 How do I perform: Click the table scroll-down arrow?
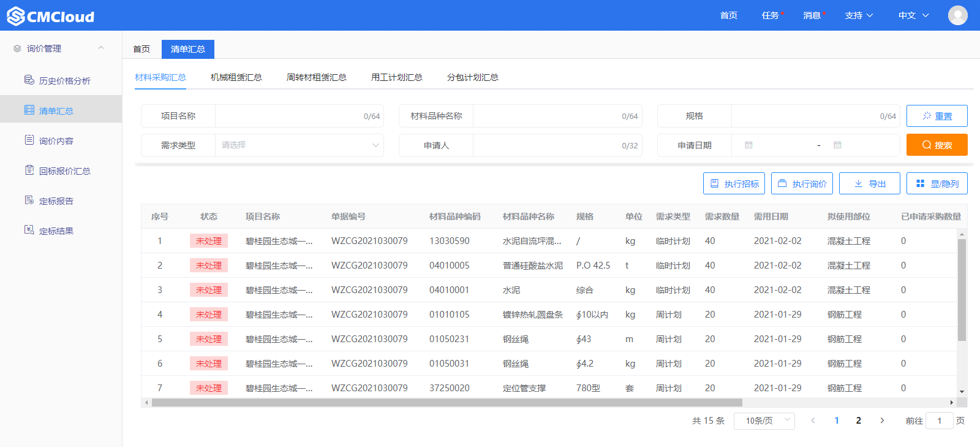click(x=962, y=391)
